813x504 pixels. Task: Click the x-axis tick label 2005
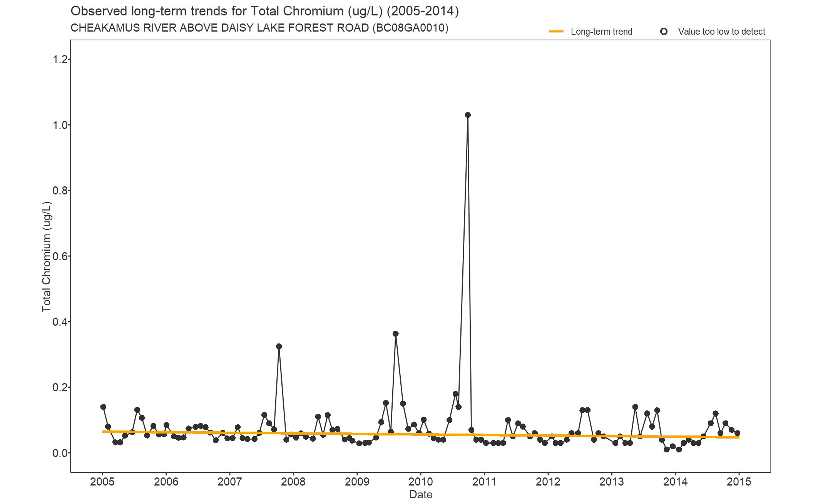[x=102, y=482]
